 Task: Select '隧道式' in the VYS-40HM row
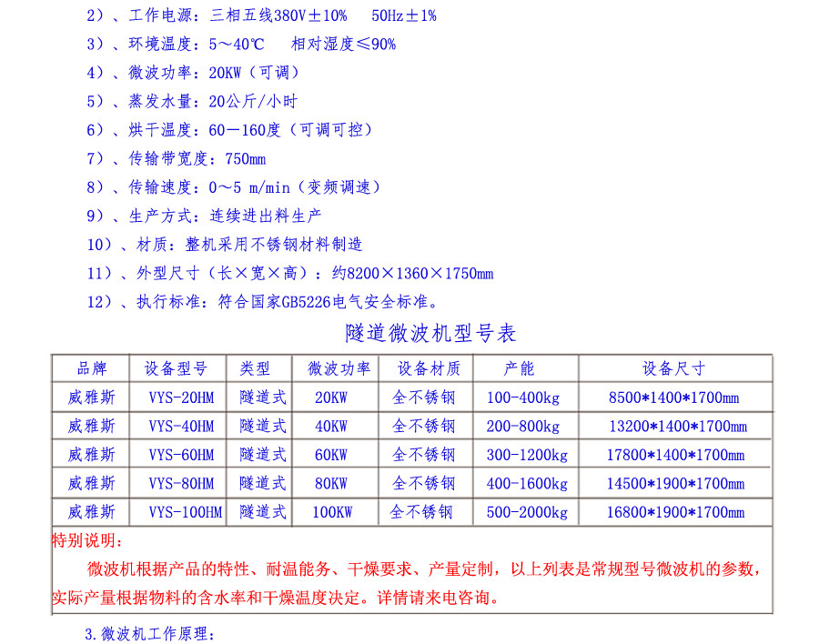click(x=263, y=427)
